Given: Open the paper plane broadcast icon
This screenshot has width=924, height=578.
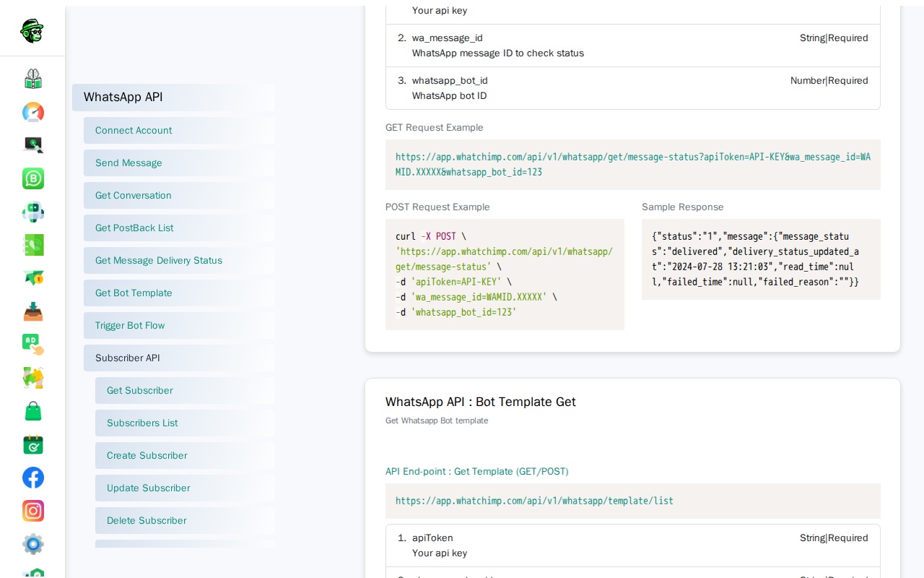Looking at the screenshot, I should (x=33, y=278).
